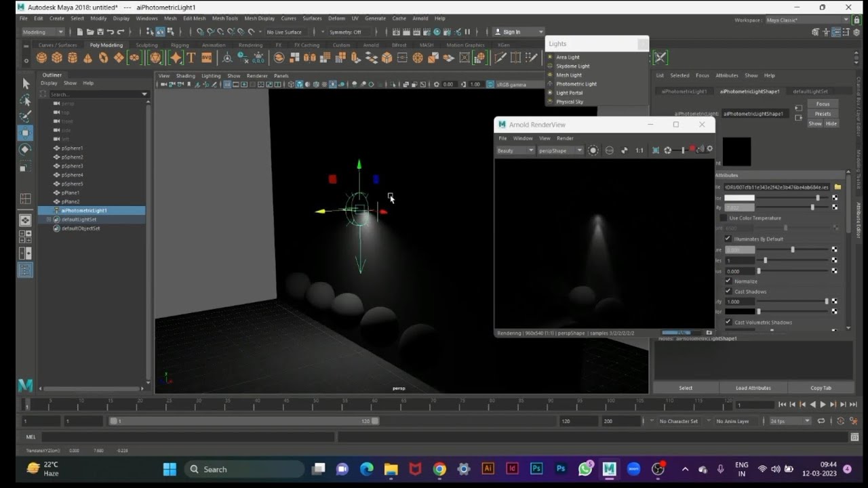Image resolution: width=868 pixels, height=488 pixels.
Task: Click the Focus button in Attribute Editor
Action: click(x=823, y=104)
